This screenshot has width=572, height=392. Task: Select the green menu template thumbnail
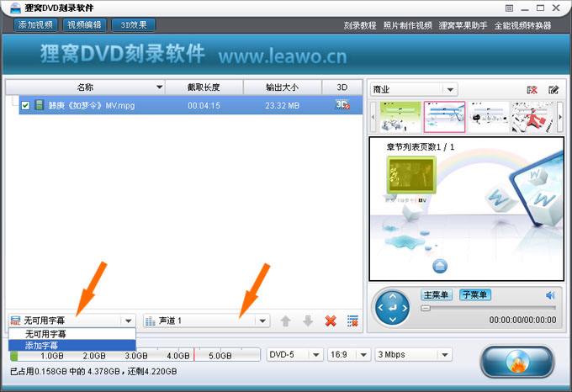coord(400,117)
